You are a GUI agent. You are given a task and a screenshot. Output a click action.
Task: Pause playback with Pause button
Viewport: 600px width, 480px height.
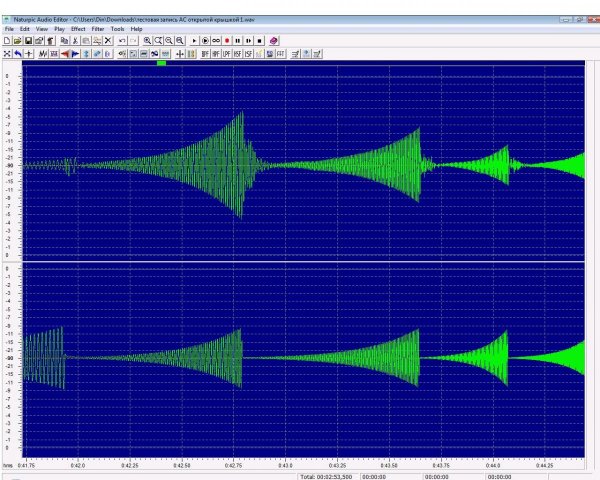coord(238,41)
